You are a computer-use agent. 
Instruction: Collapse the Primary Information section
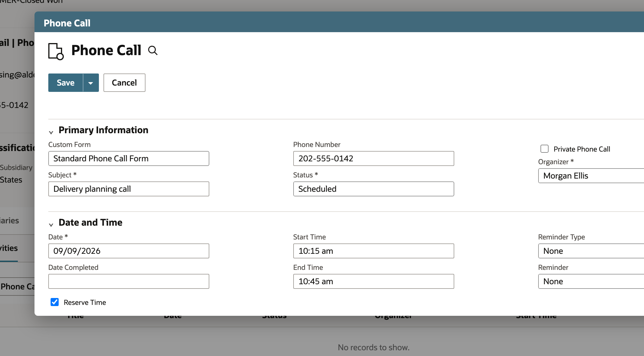pyautogui.click(x=51, y=132)
